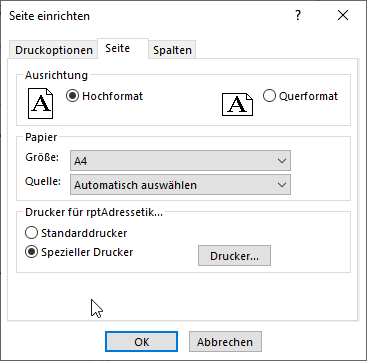Click the Quelle: label
This screenshot has height=361, width=367.
click(x=43, y=181)
